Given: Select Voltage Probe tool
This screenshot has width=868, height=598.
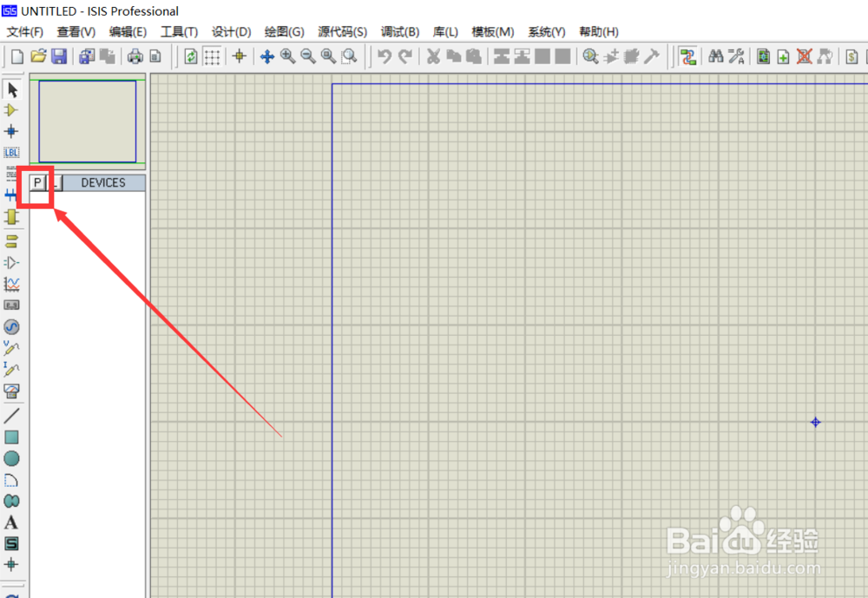Looking at the screenshot, I should coord(11,348).
